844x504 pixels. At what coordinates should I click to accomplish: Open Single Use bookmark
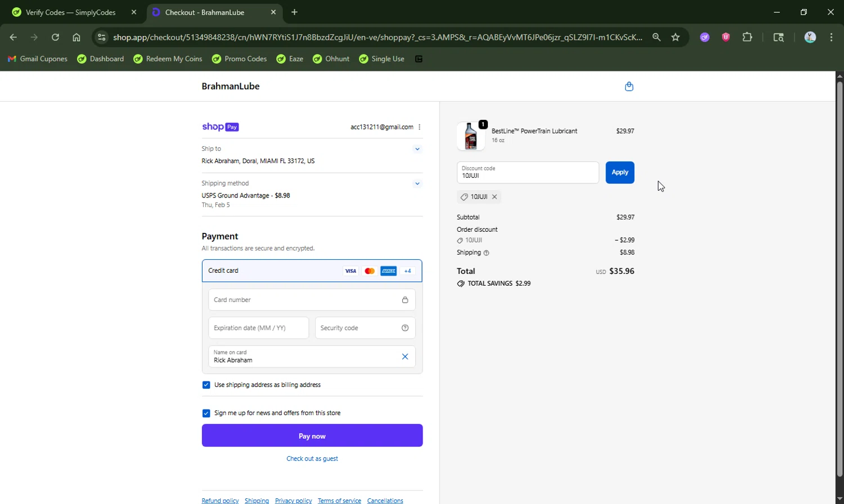point(381,59)
